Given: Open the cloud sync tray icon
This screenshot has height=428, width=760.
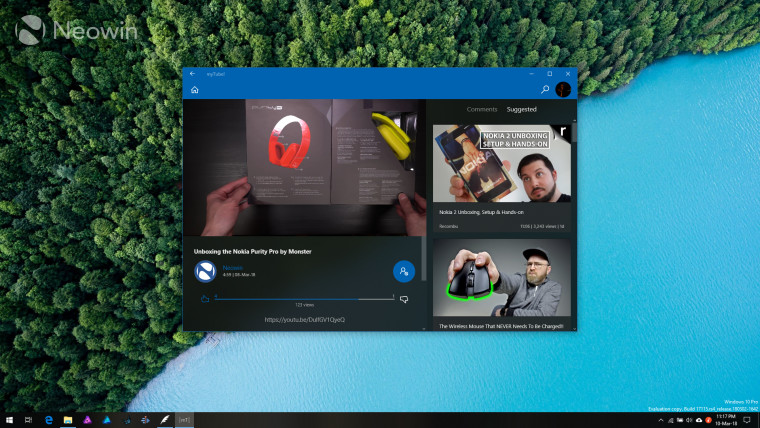Looking at the screenshot, I should 699,420.
